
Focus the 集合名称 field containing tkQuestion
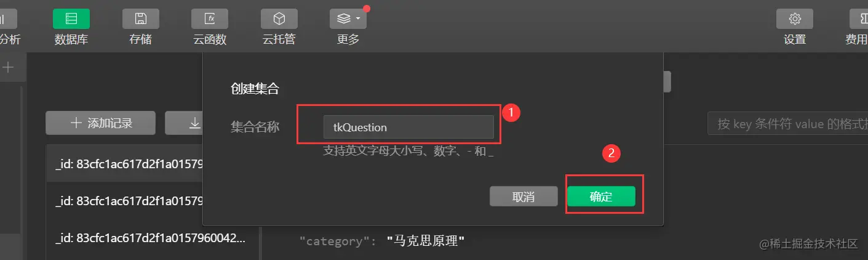coord(408,128)
